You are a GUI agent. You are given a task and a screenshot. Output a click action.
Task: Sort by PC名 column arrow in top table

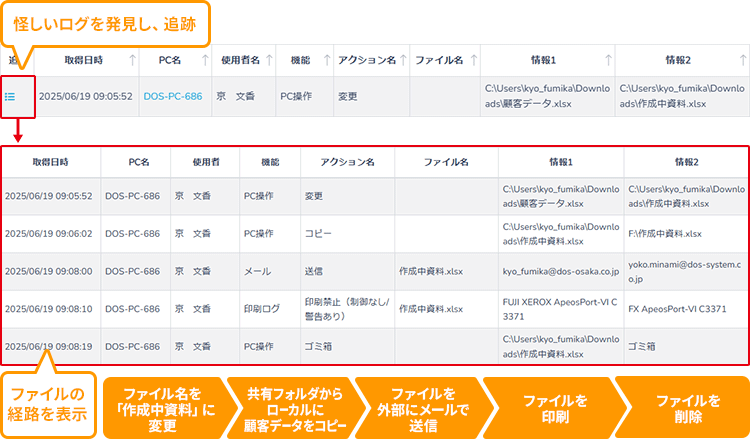pos(208,60)
